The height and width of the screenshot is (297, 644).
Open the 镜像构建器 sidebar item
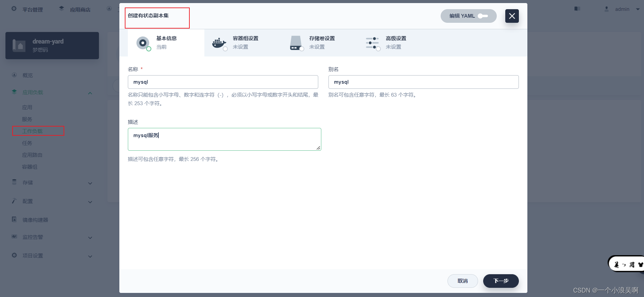(35, 220)
